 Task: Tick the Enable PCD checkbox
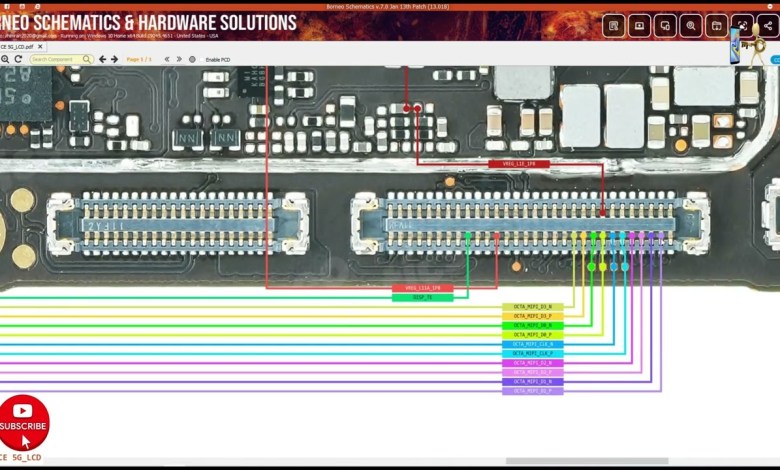pyautogui.click(x=202, y=60)
